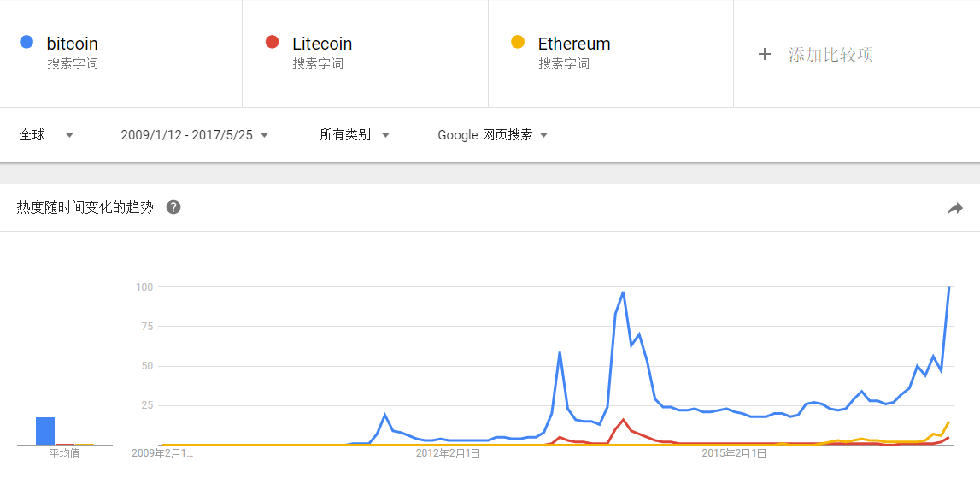Click the 热度随时间变化的趋势 heading
This screenshot has height=490, width=980.
tap(85, 207)
